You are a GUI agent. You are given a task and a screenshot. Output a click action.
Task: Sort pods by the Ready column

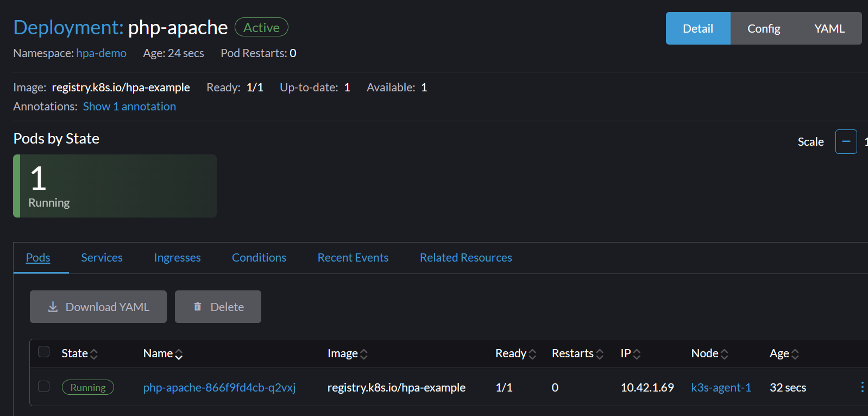point(515,353)
